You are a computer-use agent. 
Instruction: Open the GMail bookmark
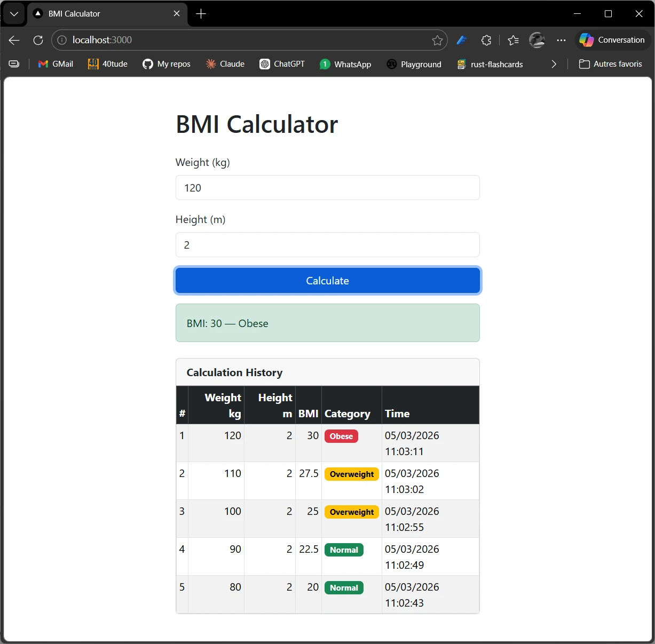pos(56,64)
